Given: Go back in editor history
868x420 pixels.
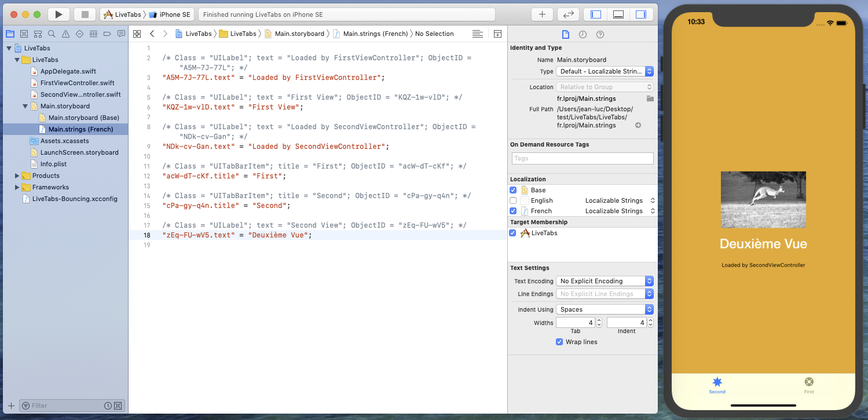Looking at the screenshot, I should click(152, 34).
